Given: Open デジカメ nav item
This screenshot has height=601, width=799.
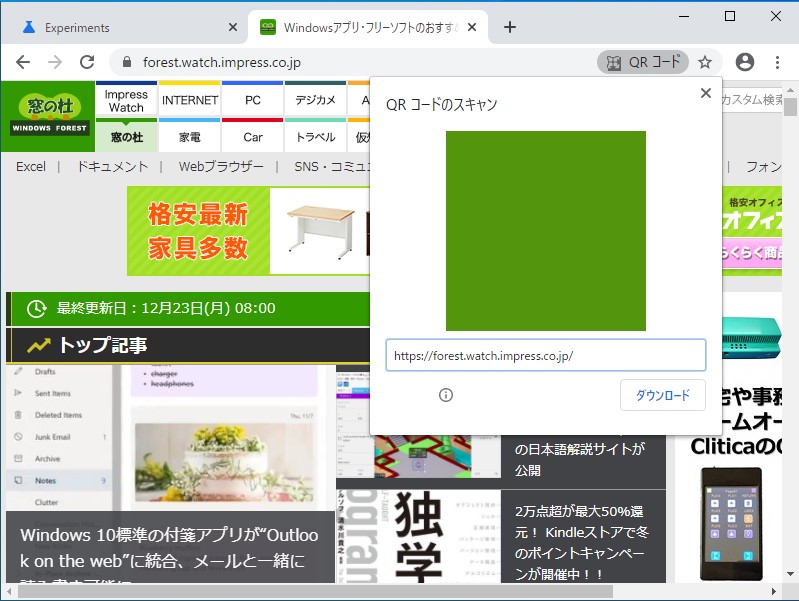Looking at the screenshot, I should pos(315,100).
